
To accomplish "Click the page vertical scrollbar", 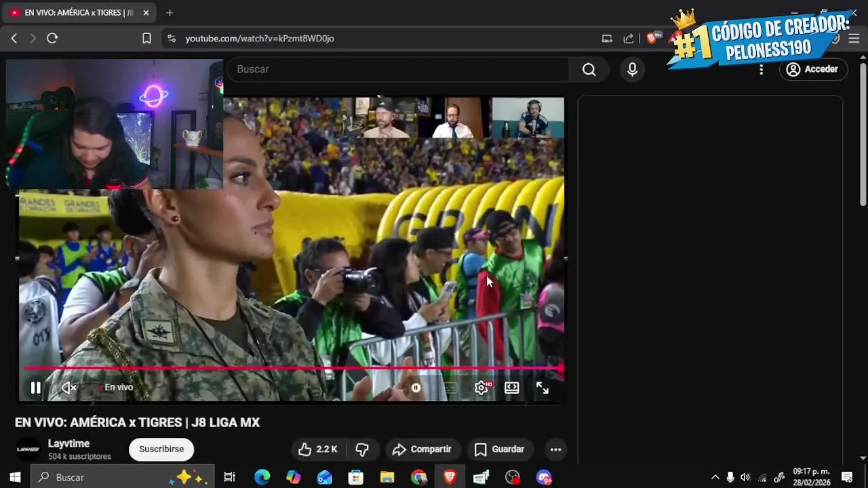I will [863, 134].
